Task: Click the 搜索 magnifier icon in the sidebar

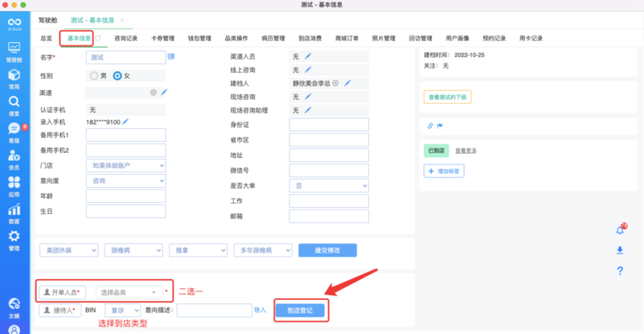Action: [x=14, y=101]
